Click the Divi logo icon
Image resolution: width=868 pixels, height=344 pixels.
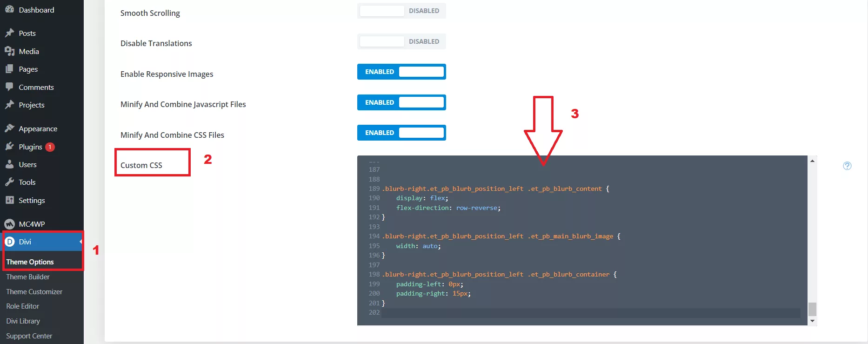coord(9,242)
